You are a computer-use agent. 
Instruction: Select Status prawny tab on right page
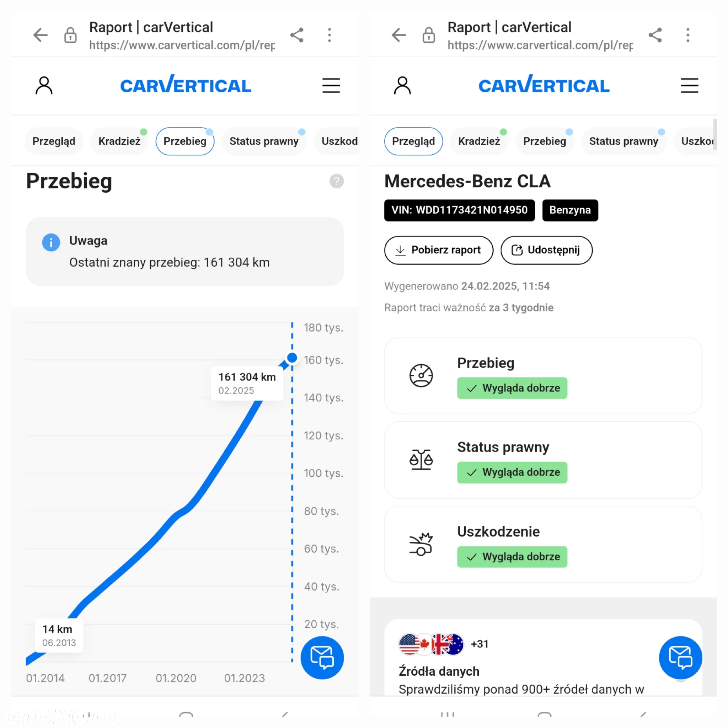pyautogui.click(x=623, y=141)
